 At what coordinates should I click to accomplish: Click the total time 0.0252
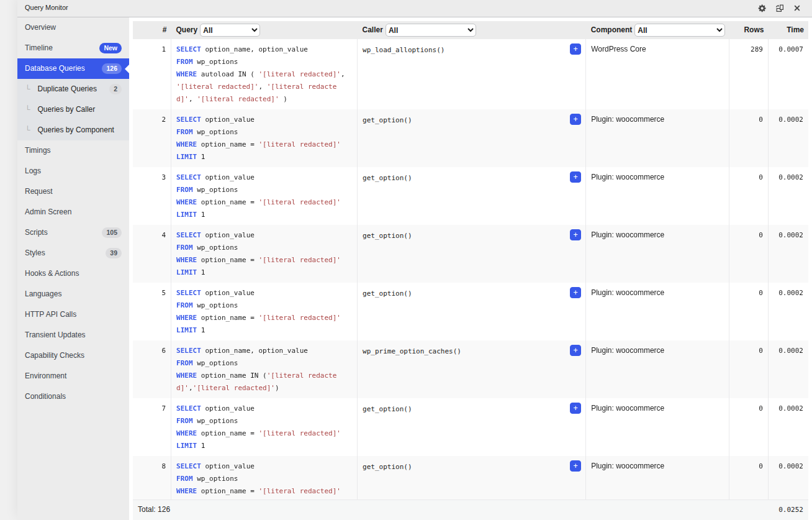pos(791,509)
